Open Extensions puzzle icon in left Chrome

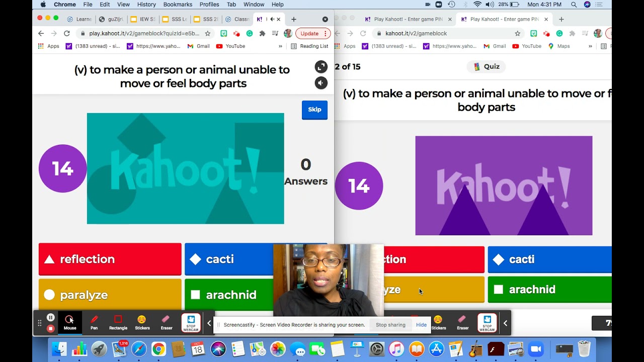262,33
